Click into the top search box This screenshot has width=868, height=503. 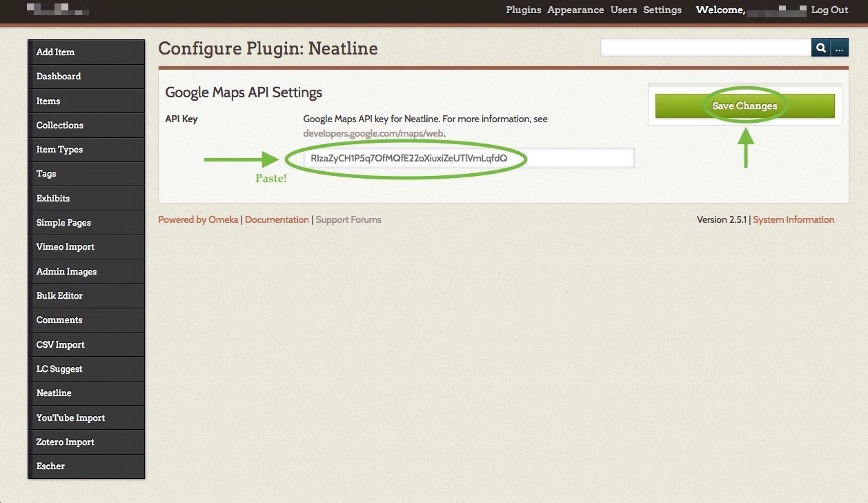click(706, 48)
